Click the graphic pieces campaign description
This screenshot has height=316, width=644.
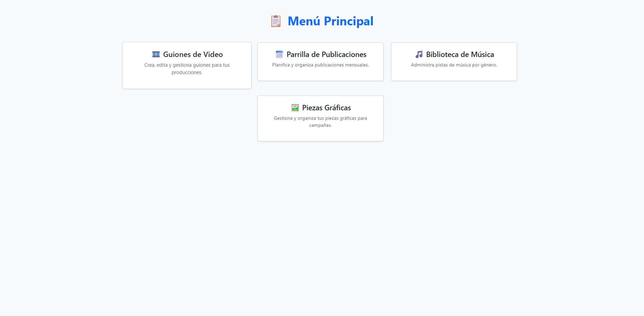(320, 121)
